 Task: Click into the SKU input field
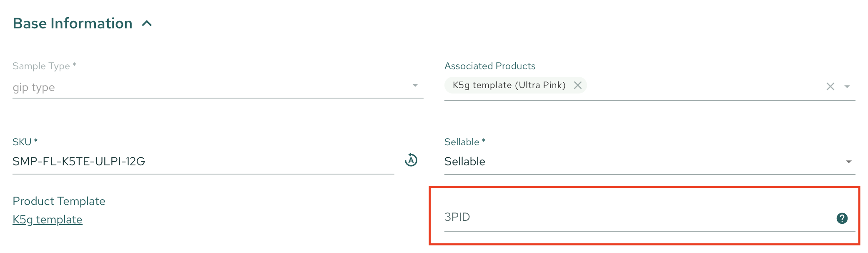(200, 162)
